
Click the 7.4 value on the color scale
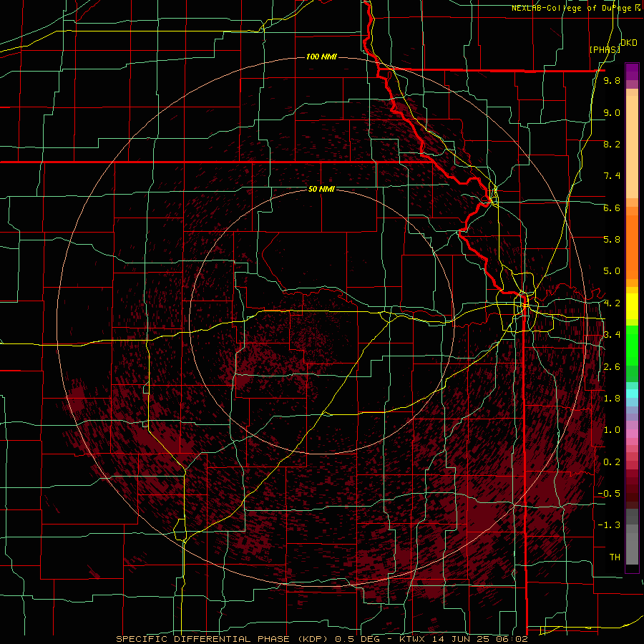612,176
